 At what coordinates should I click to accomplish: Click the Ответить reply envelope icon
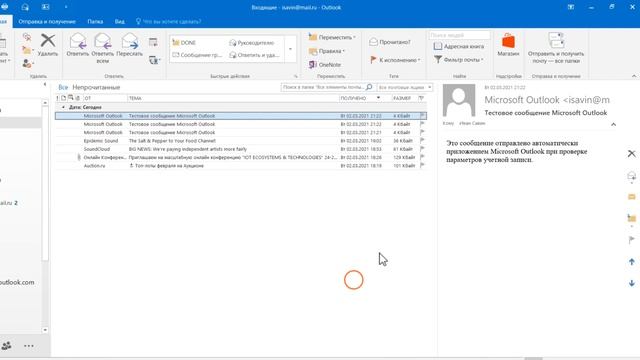pyautogui.click(x=78, y=41)
